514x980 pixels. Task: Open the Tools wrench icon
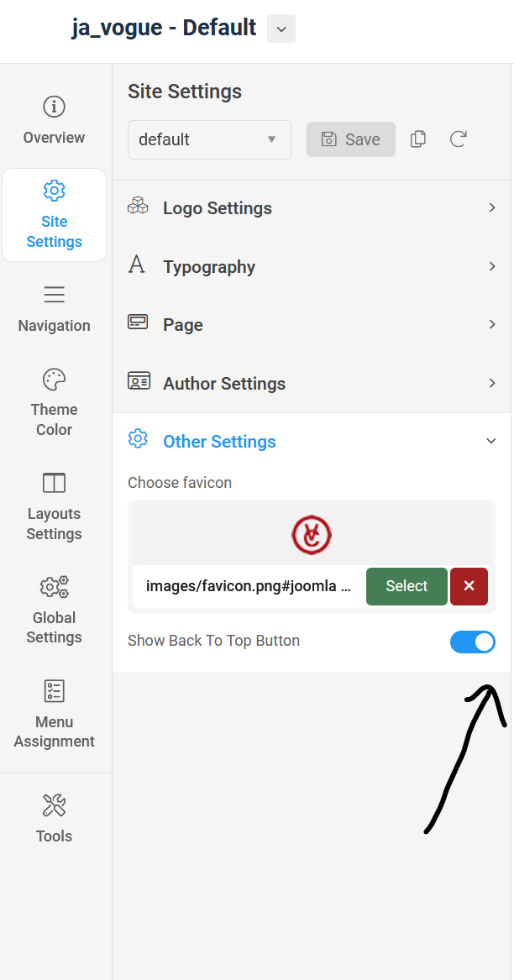tap(55, 805)
